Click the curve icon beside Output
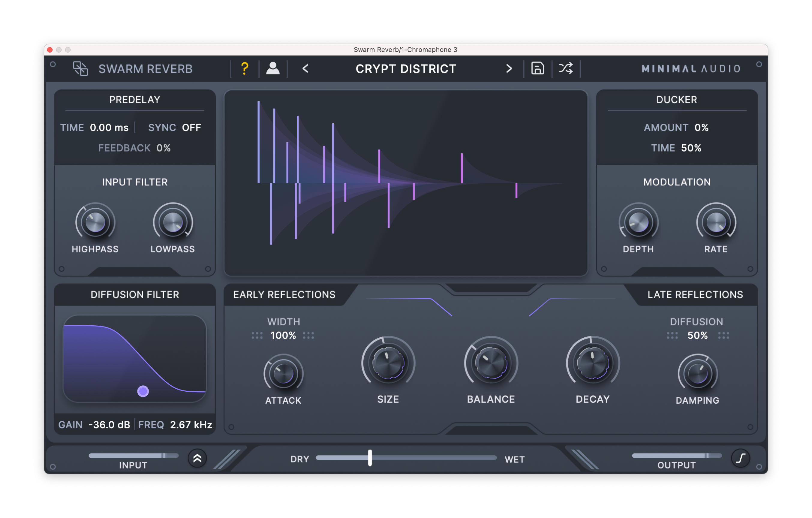Viewport: 812px width, 518px height. click(x=741, y=458)
